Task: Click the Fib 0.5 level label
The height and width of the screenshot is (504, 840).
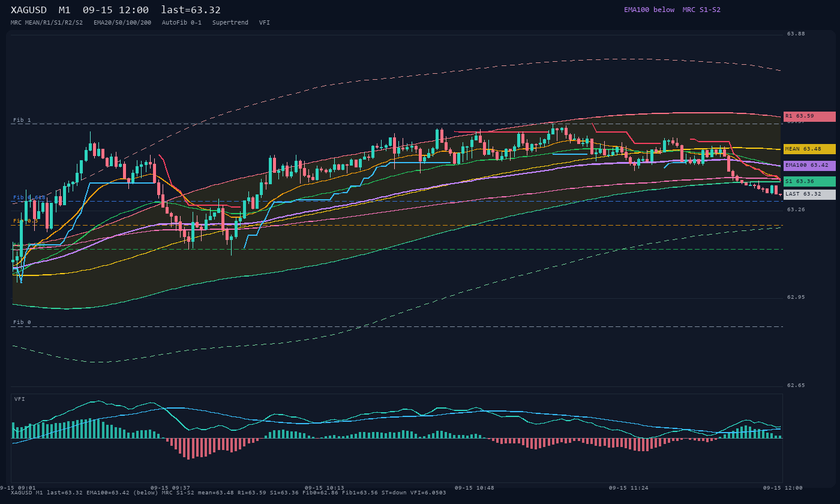Action: [26, 221]
